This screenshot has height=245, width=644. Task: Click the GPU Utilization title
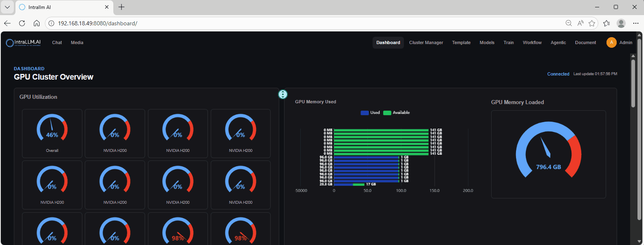[x=38, y=97]
